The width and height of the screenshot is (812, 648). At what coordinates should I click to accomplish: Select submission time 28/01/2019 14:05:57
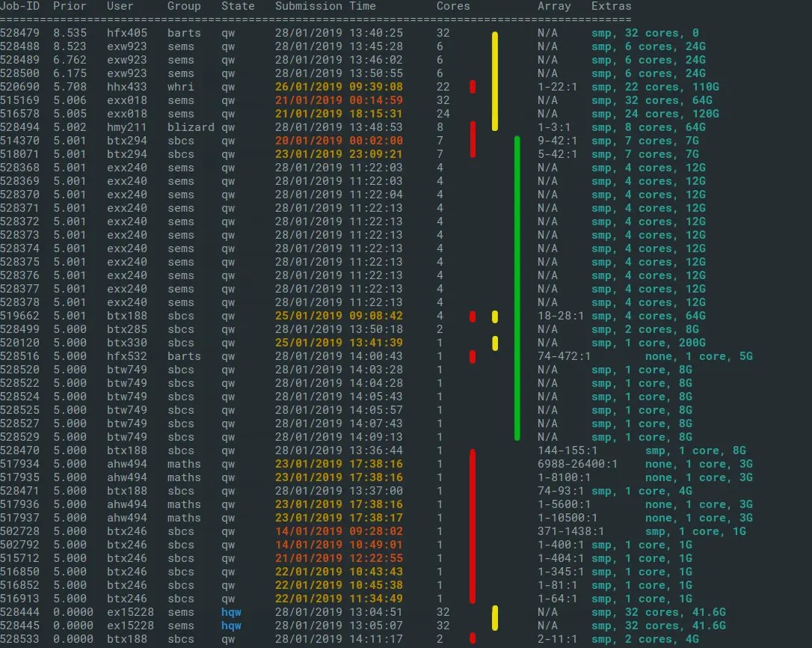pos(339,411)
